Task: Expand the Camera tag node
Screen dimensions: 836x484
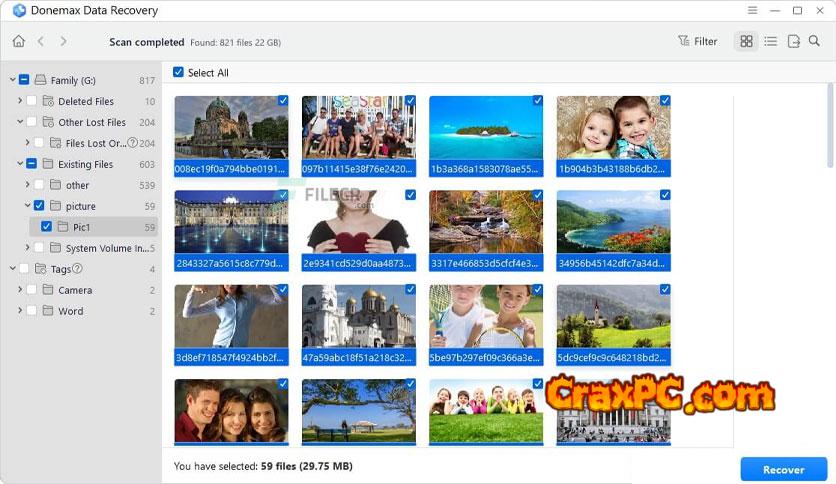Action: coord(20,289)
